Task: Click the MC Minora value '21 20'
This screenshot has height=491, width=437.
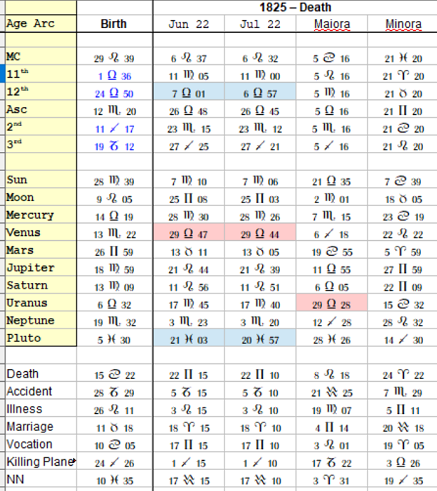Action: (x=403, y=58)
